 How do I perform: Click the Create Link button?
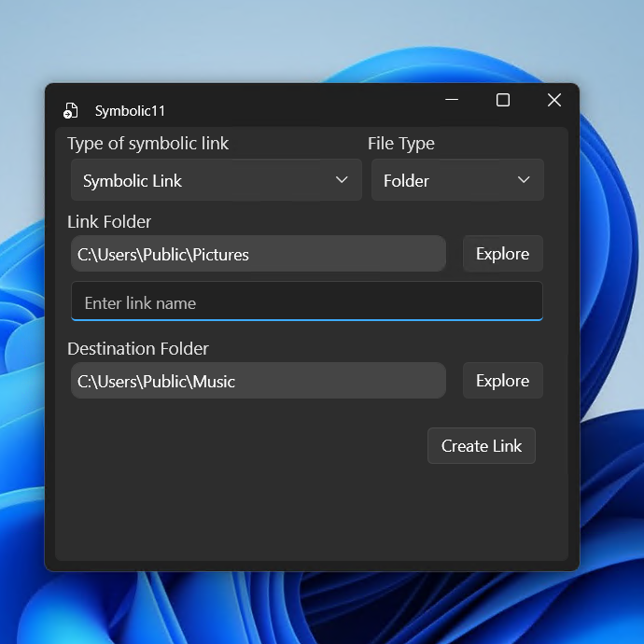tap(482, 445)
